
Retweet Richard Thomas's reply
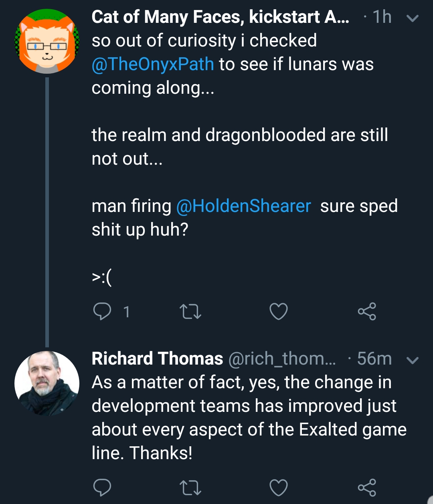click(190, 488)
